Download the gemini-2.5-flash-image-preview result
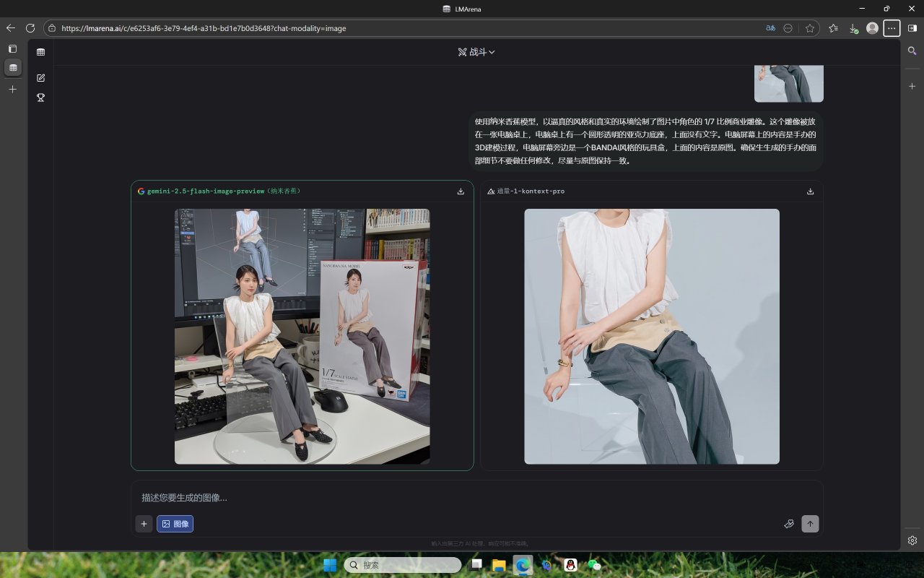The width and height of the screenshot is (924, 578). click(x=461, y=191)
